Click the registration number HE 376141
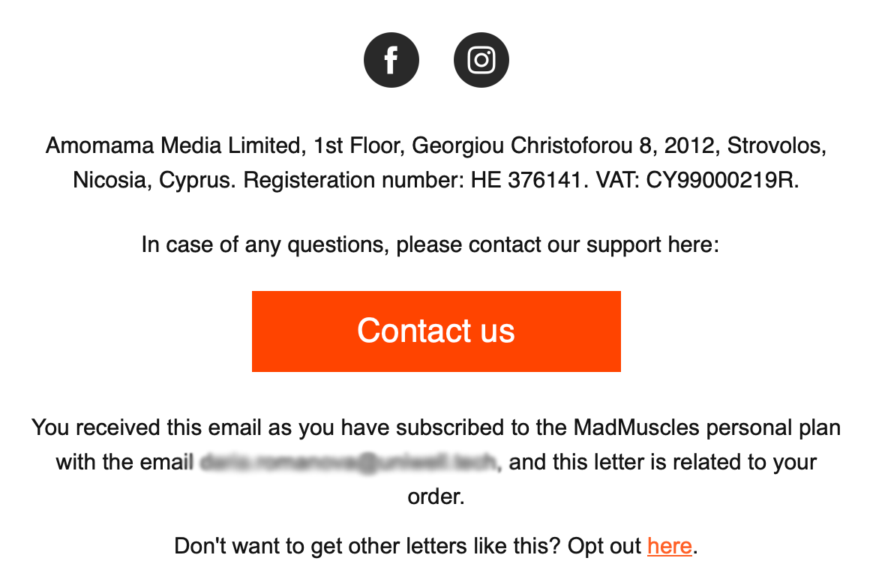This screenshot has height=588, width=870. [x=526, y=180]
